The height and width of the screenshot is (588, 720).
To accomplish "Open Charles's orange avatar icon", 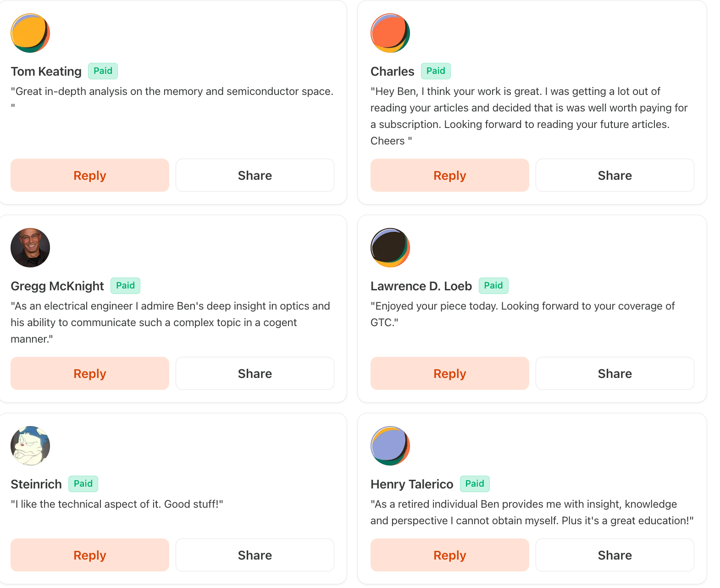I will pyautogui.click(x=390, y=33).
